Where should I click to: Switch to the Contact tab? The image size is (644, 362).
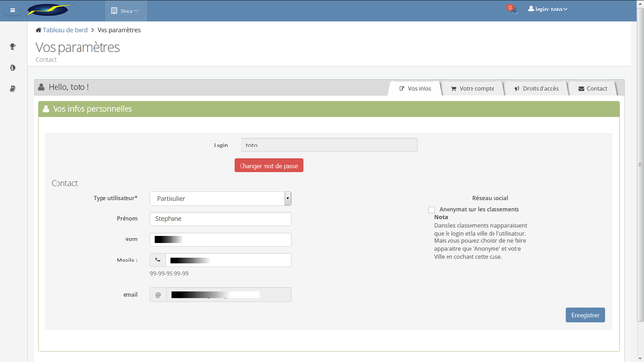coord(592,89)
